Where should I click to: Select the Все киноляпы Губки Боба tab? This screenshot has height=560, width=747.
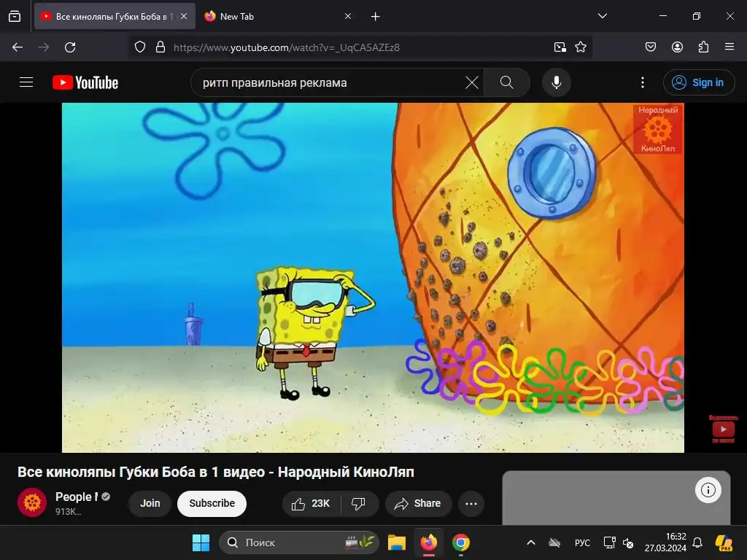point(115,17)
